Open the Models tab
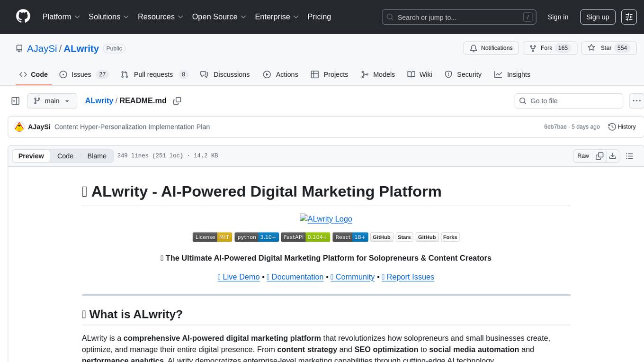Image resolution: width=644 pixels, height=362 pixels. [x=378, y=74]
